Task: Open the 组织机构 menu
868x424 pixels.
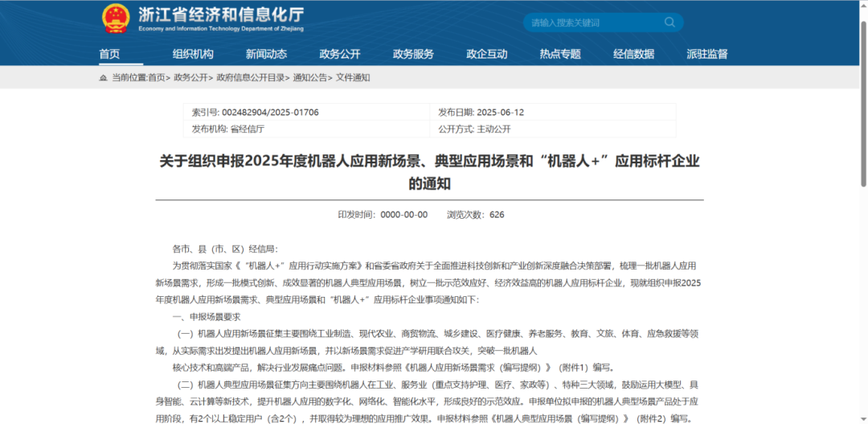Action: (x=193, y=55)
